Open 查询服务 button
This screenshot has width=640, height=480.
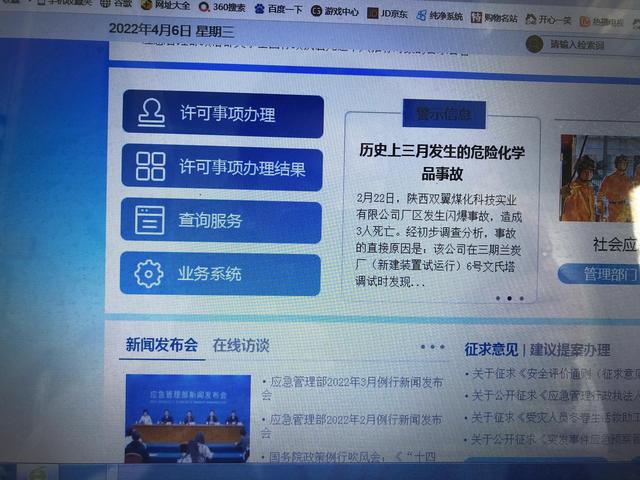point(221,221)
